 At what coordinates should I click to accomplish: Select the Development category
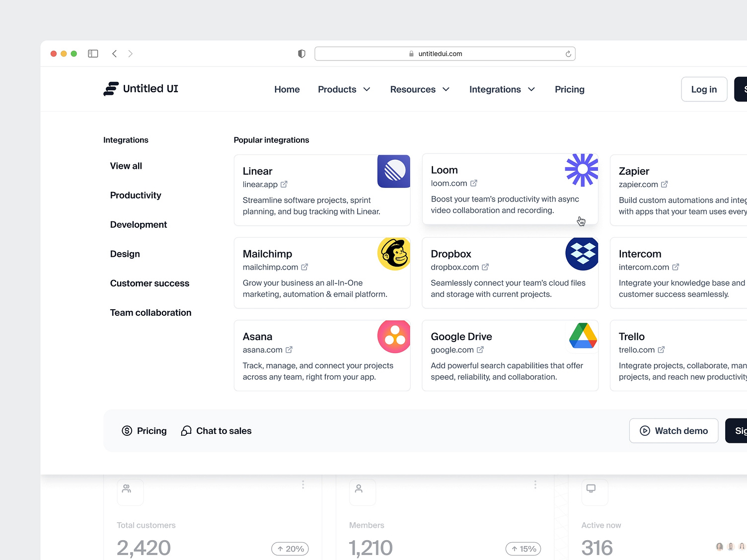coord(139,224)
